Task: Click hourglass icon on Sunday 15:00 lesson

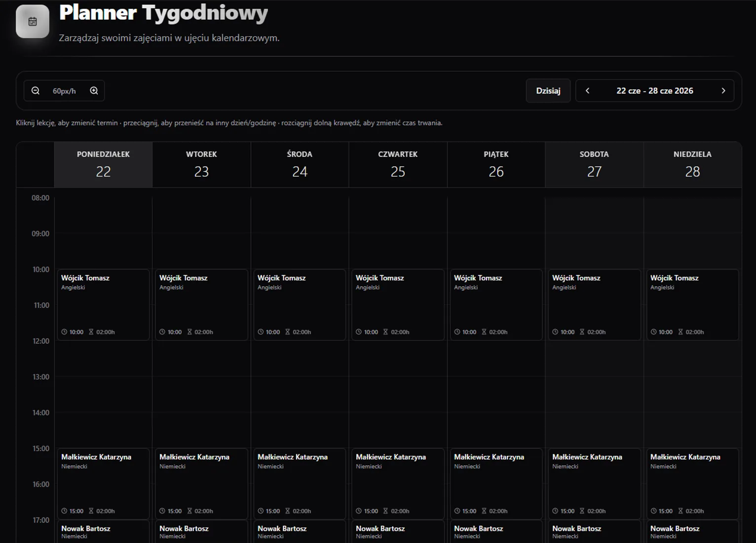Action: (x=680, y=511)
